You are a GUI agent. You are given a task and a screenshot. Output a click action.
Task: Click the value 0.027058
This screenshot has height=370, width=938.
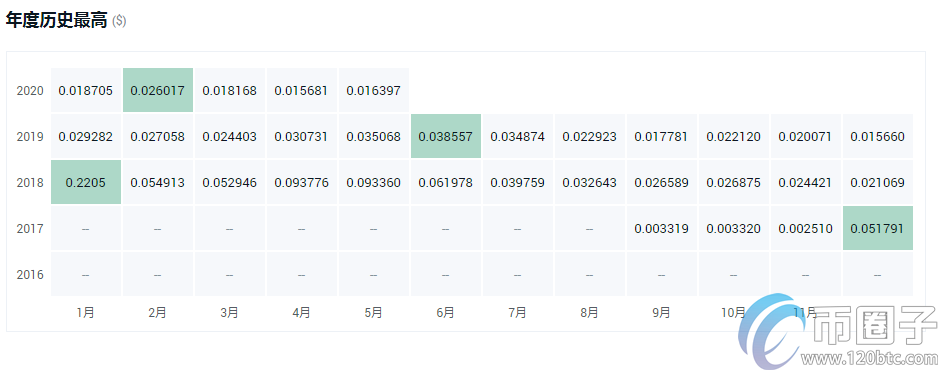click(x=158, y=137)
